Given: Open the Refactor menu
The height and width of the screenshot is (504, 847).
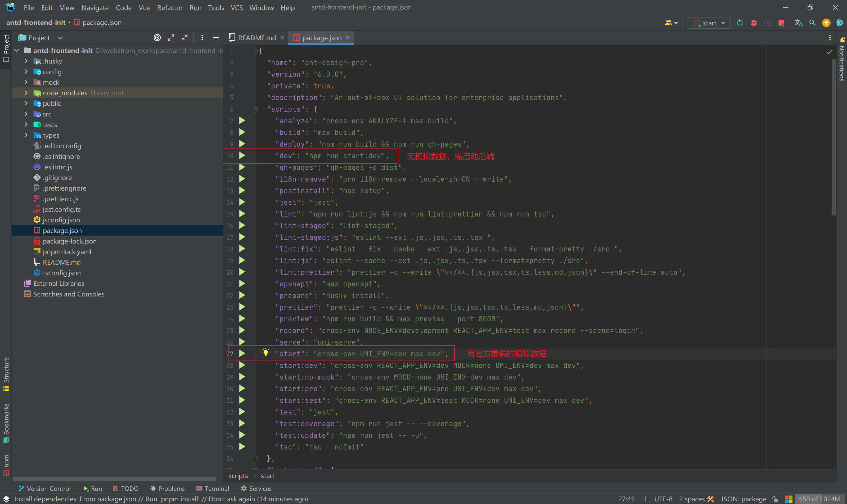Looking at the screenshot, I should click(x=170, y=7).
